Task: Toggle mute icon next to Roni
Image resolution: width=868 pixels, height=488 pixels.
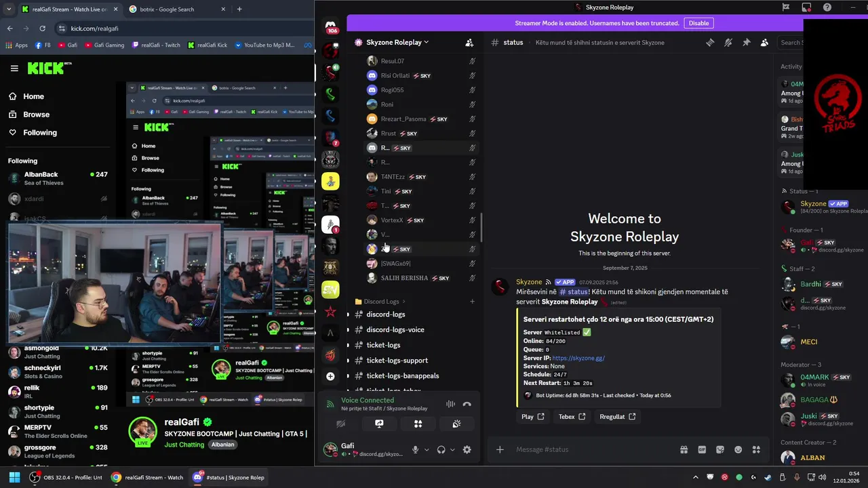Action: click(x=472, y=104)
